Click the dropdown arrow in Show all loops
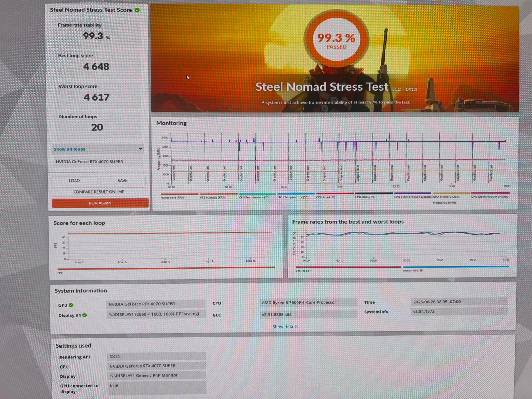The width and height of the screenshot is (532, 399). [x=140, y=149]
